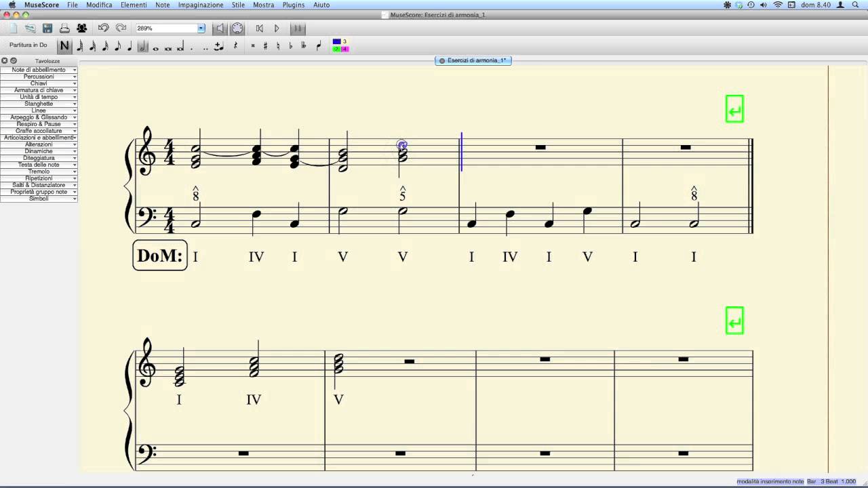Add a double augmentation dot
868x488 pixels.
[x=205, y=47]
